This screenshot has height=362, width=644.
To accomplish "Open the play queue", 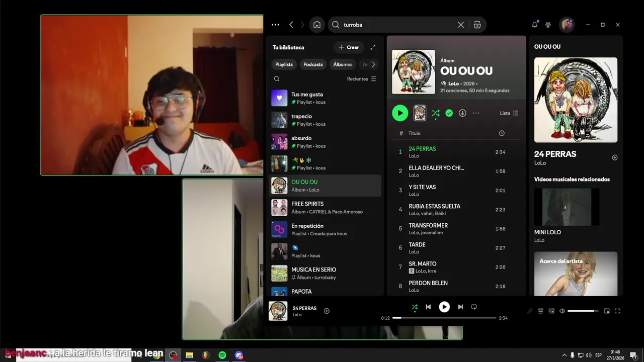I will 541,311.
